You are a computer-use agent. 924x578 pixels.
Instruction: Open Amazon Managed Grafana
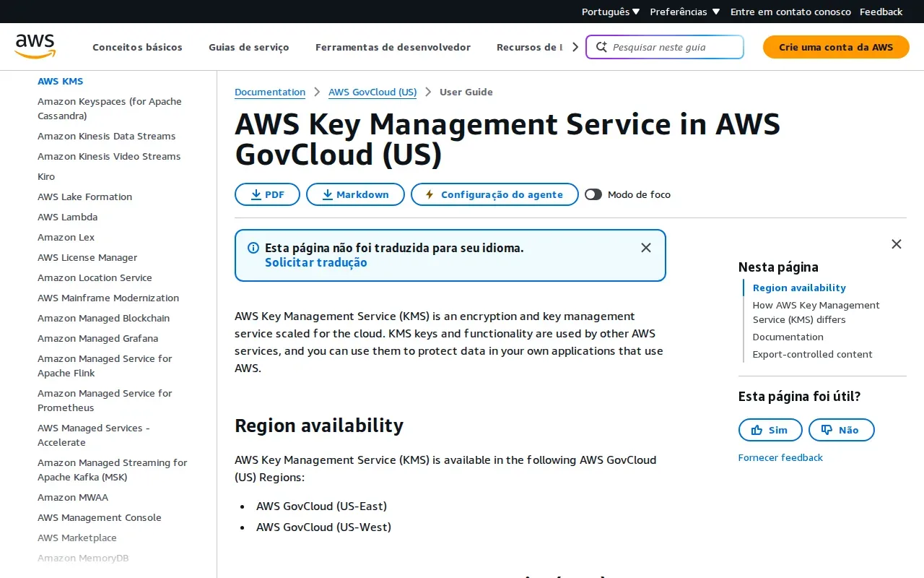pos(98,338)
